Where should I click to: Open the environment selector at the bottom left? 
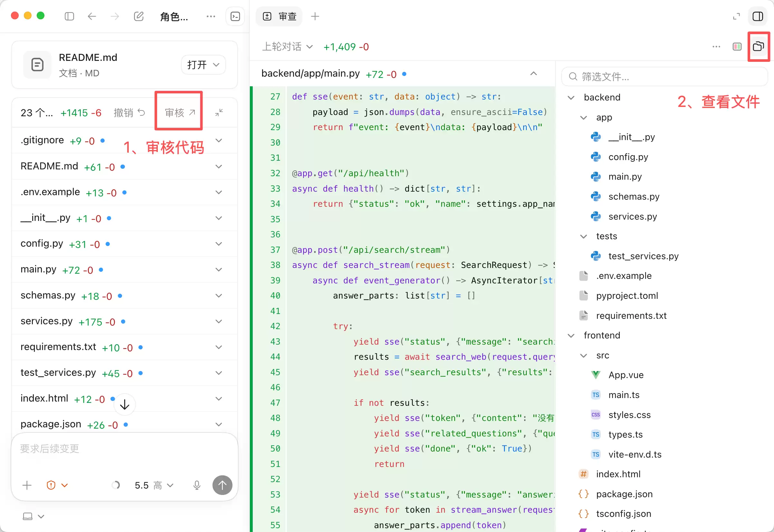coord(33,516)
